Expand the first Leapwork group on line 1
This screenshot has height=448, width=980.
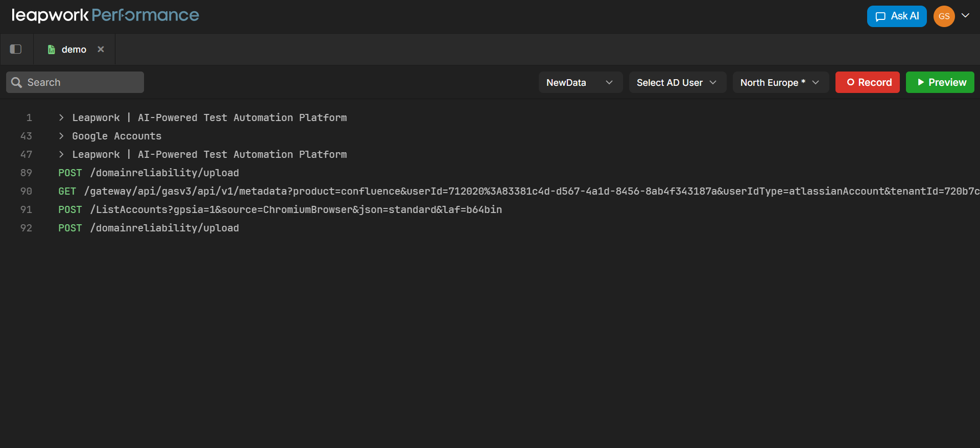point(61,117)
